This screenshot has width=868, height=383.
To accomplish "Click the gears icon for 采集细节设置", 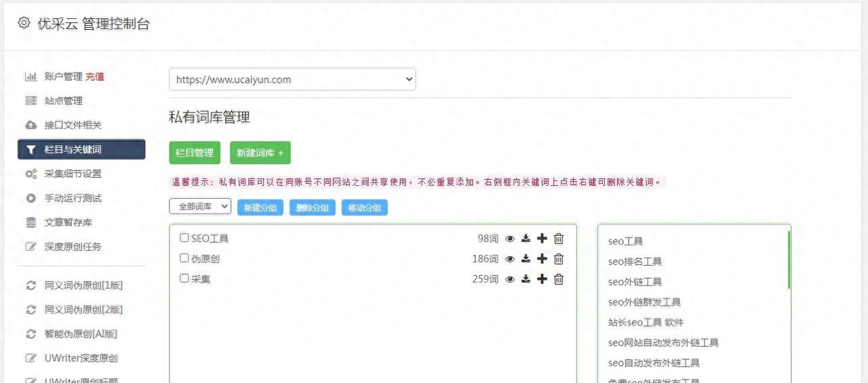I will (x=31, y=174).
